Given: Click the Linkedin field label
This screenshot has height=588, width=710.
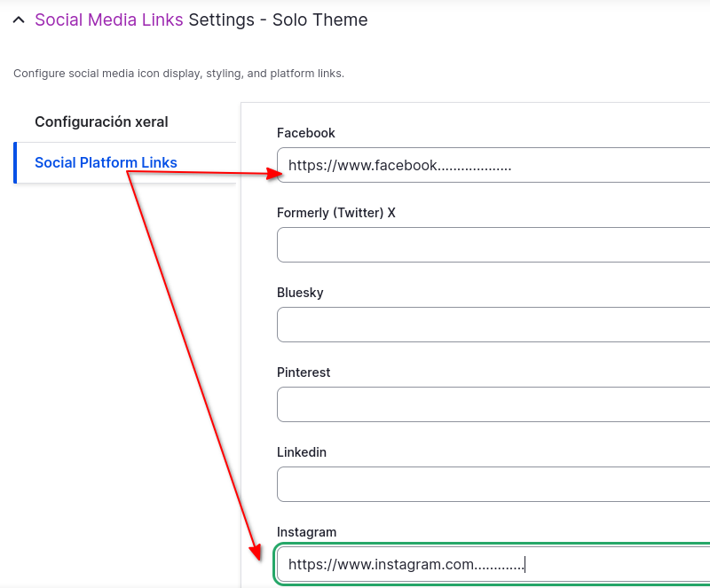Looking at the screenshot, I should pyautogui.click(x=302, y=452).
